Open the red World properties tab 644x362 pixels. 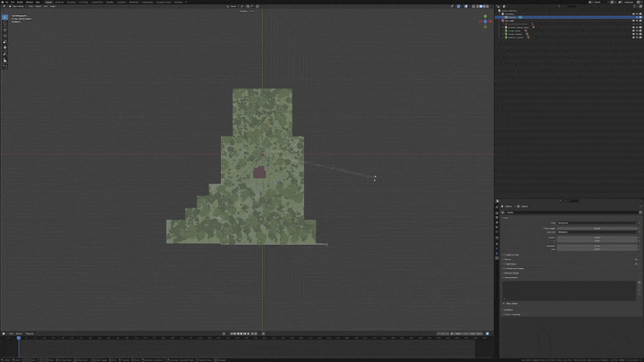[497, 232]
